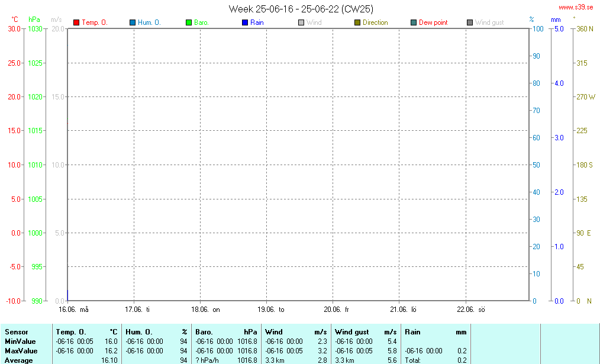
Task: Click the red Temp. O. legend swatch
Action: (x=76, y=22)
